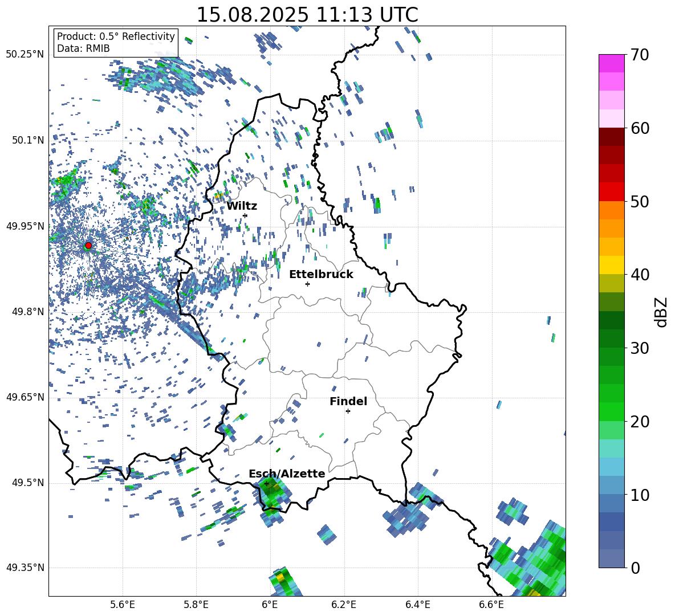675x616 pixels.
Task: Click the 49.35°N latitude label
Action: (x=25, y=568)
